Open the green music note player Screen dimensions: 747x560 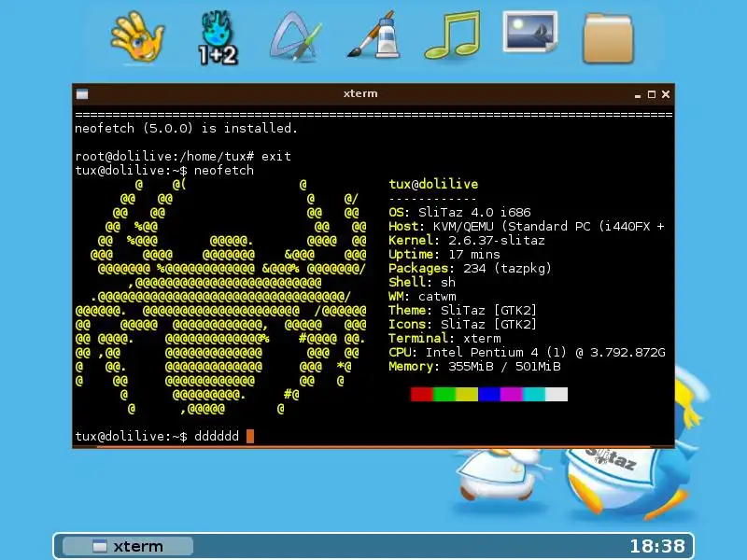pos(452,35)
